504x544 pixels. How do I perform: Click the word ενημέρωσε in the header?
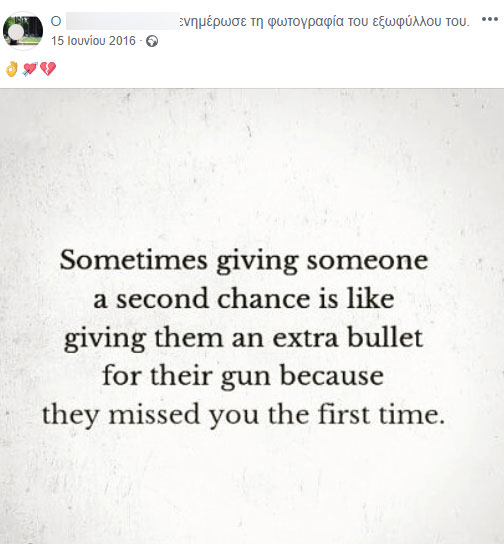coord(222,22)
